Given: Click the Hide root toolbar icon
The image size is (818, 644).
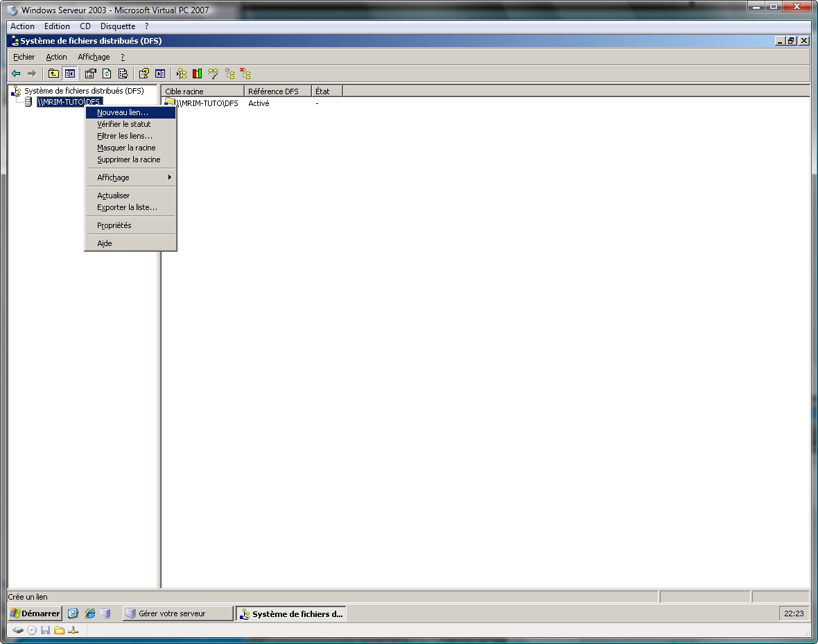Looking at the screenshot, I should click(229, 73).
